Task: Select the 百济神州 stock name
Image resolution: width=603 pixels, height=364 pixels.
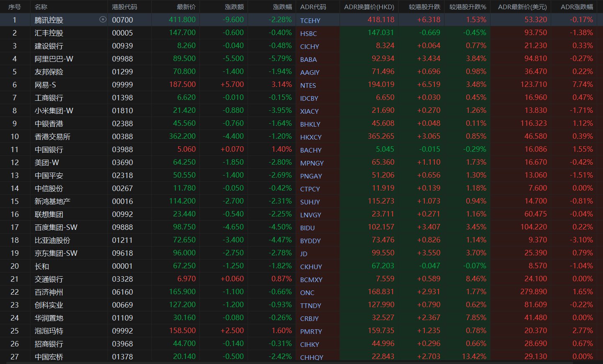Action: tap(49, 292)
